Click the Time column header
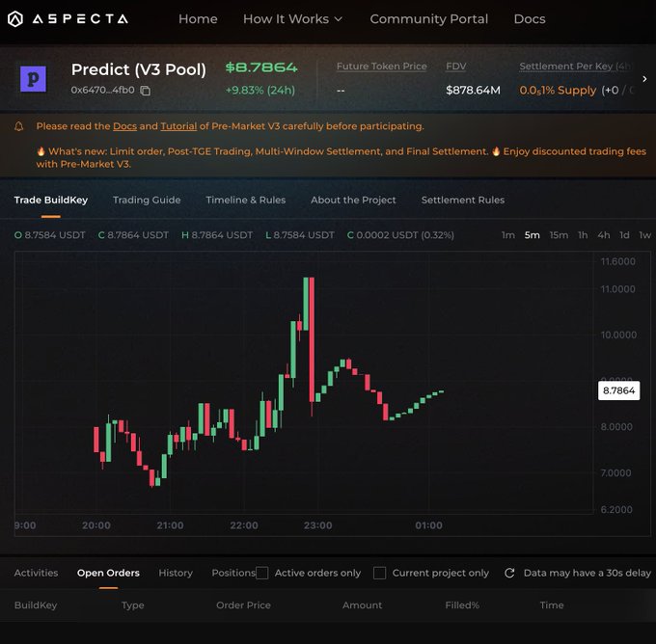 click(552, 605)
